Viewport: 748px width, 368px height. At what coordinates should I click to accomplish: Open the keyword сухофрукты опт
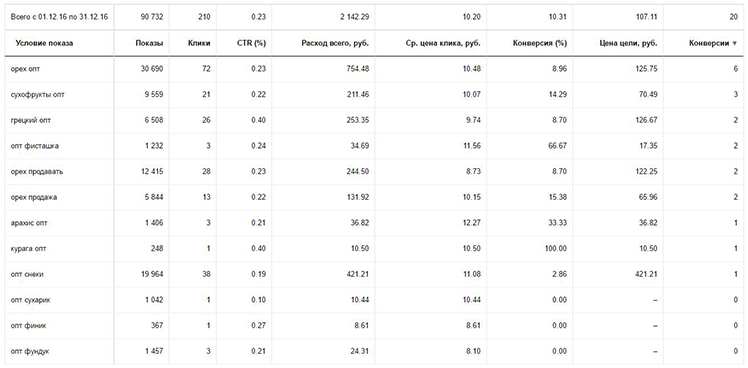tap(38, 95)
